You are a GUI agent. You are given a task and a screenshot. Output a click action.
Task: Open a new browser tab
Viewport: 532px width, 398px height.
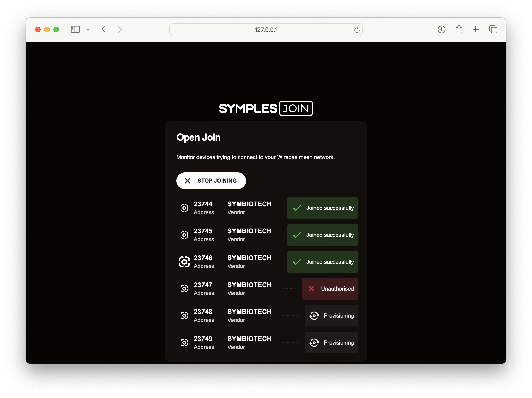click(x=476, y=29)
